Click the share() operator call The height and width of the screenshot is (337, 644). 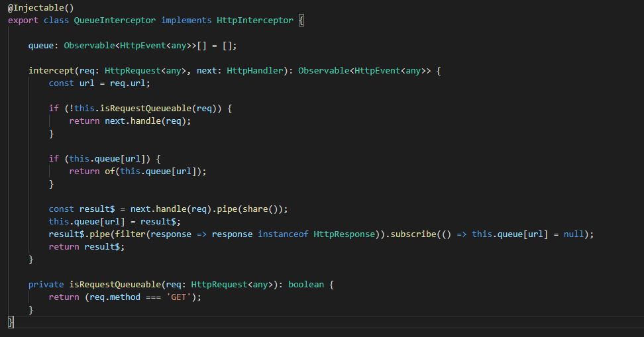click(260, 209)
